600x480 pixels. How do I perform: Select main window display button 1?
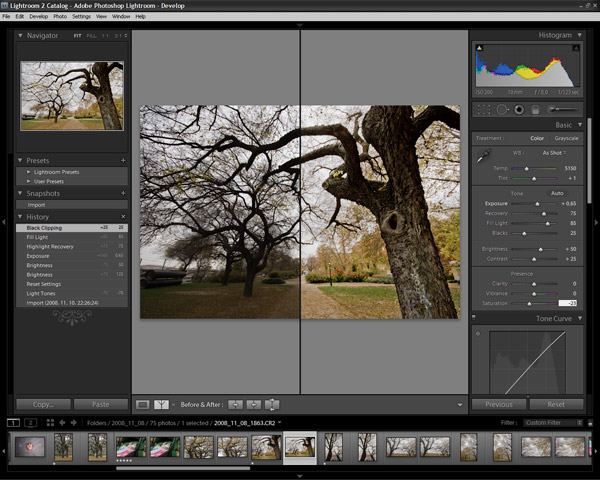pyautogui.click(x=13, y=423)
